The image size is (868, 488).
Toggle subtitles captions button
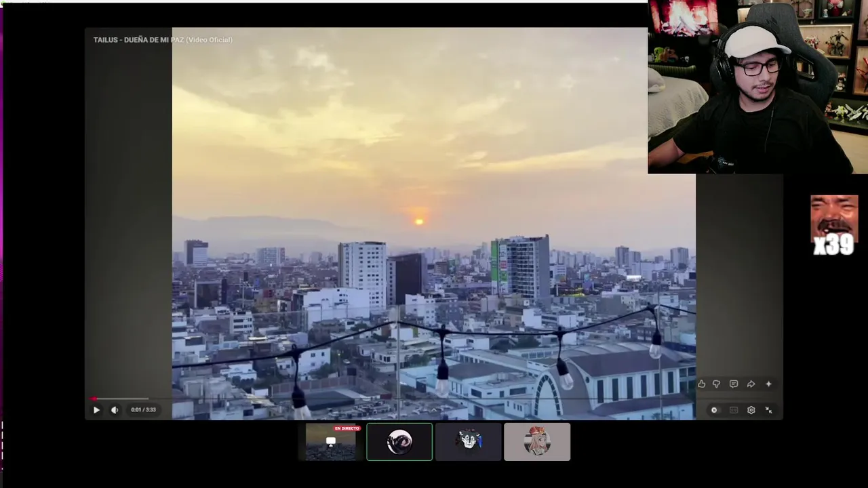734,410
